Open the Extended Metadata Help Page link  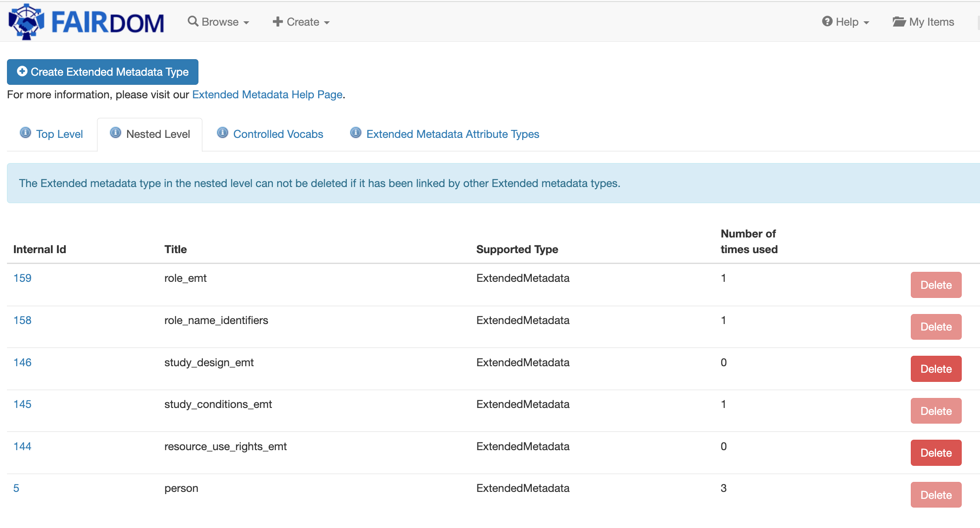267,95
